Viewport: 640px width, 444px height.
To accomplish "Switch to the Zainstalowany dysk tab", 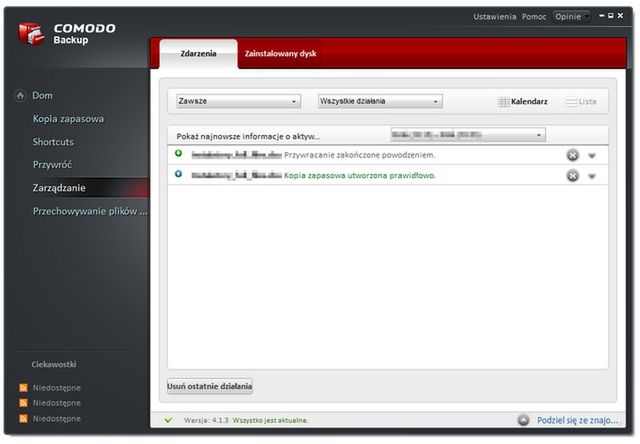I will [x=280, y=54].
